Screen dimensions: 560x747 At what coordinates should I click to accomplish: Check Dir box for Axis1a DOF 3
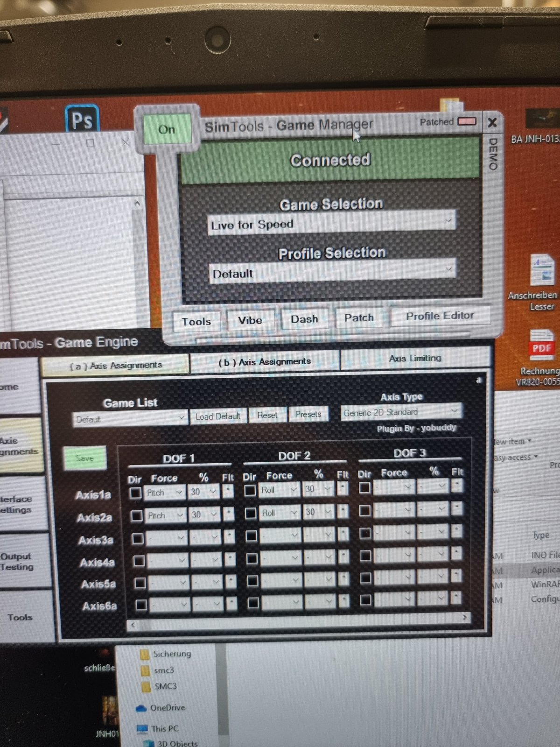click(x=364, y=487)
